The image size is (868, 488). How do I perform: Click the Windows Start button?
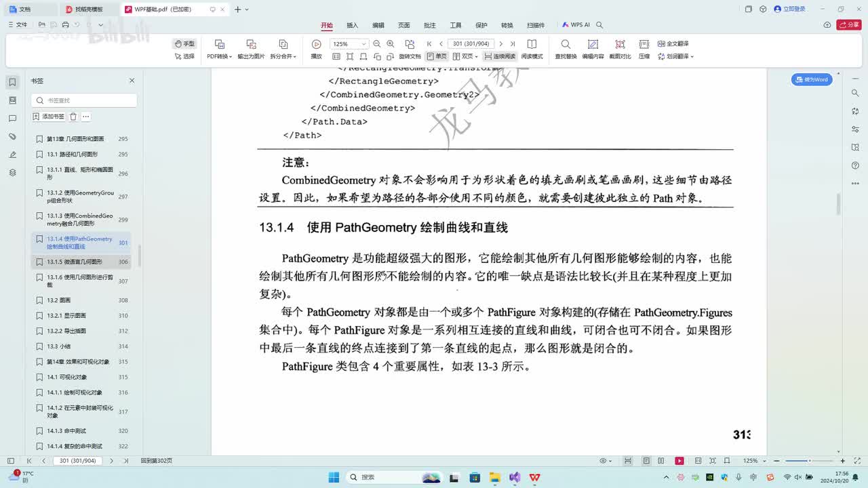point(334,477)
